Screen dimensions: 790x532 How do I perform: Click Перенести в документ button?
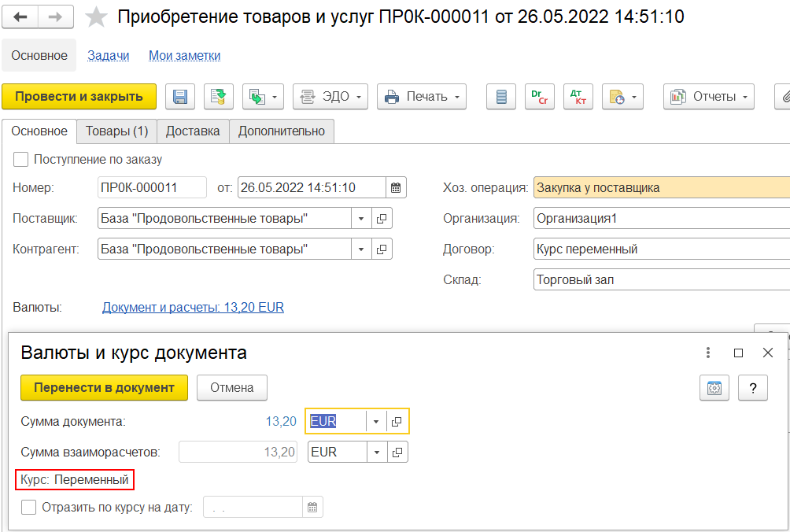[x=105, y=388]
